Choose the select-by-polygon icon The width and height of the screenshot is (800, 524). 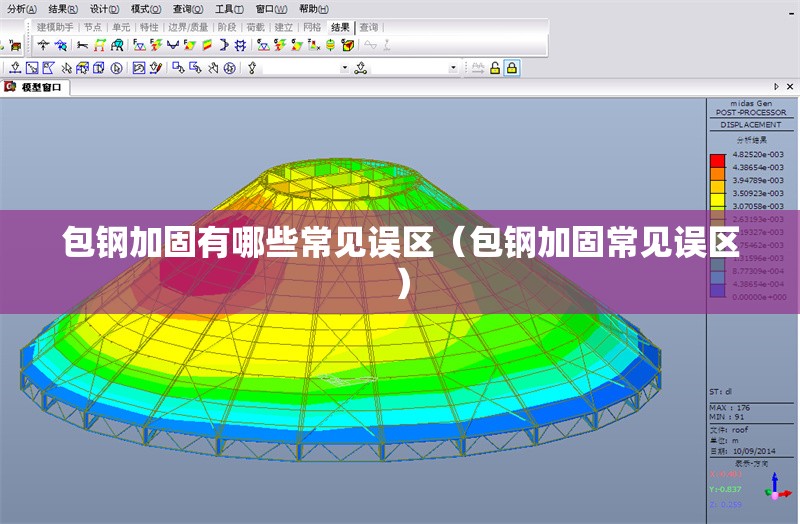tap(49, 68)
